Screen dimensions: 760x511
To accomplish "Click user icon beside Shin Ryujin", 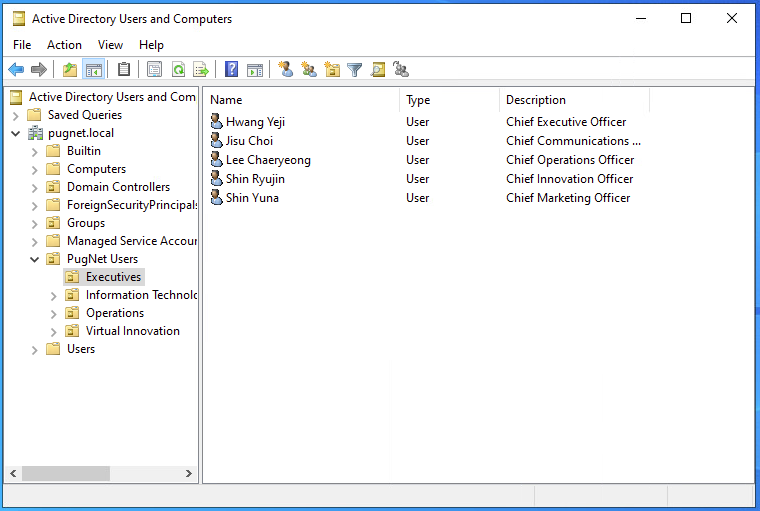I will [217, 178].
